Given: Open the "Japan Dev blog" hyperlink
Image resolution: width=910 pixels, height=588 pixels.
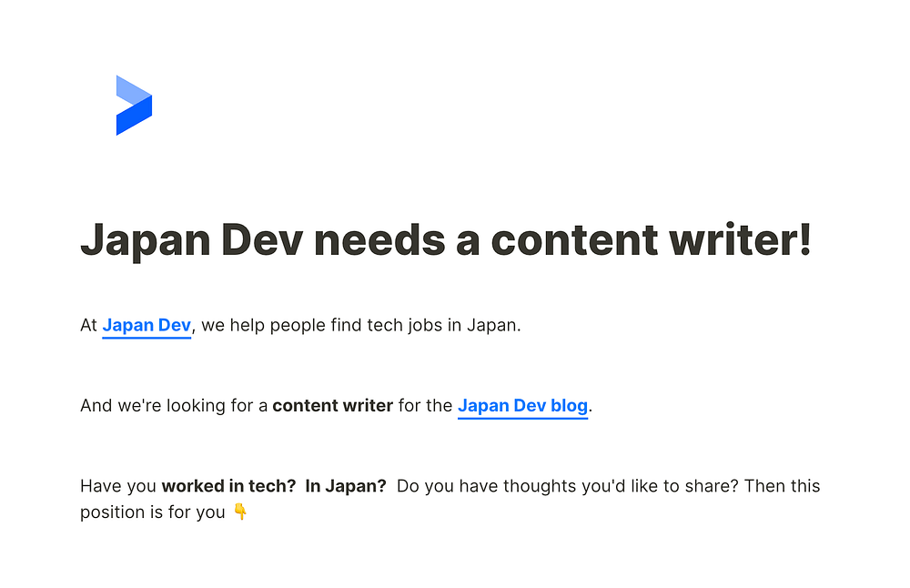Looking at the screenshot, I should (522, 406).
